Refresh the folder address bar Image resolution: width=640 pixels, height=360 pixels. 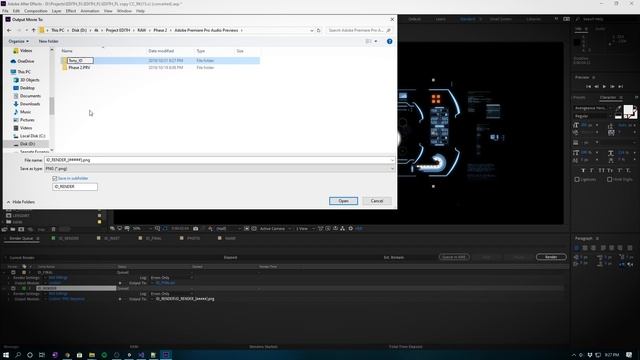pyautogui.click(x=318, y=30)
